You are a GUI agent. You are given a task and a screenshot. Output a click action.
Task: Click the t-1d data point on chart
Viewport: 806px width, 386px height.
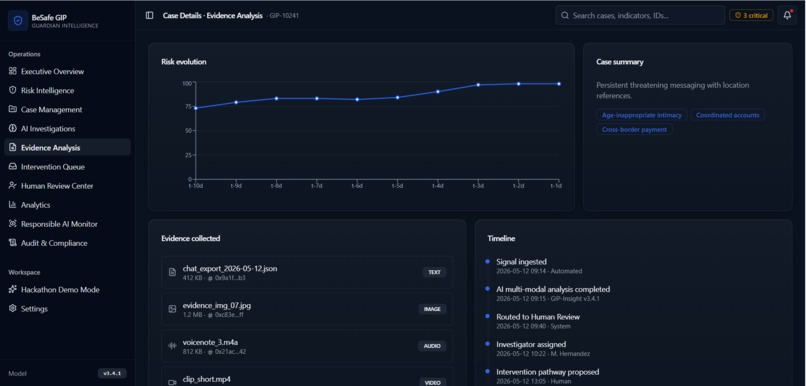(x=559, y=84)
